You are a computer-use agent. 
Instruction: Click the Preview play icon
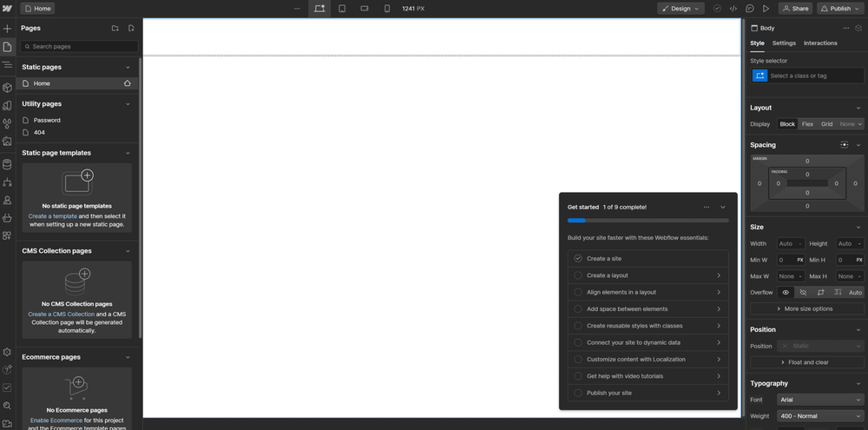[x=766, y=9]
